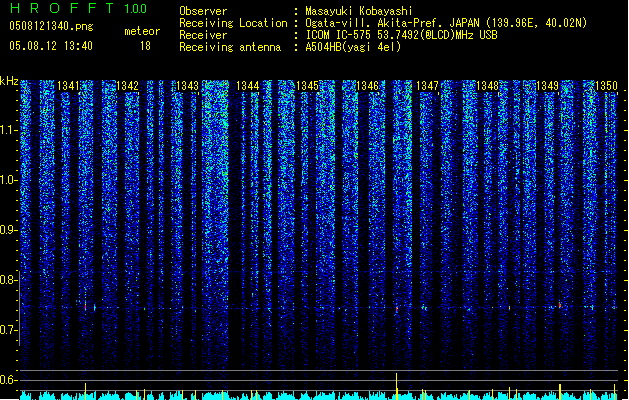Click the 'Receiving antenna' label

coord(230,47)
